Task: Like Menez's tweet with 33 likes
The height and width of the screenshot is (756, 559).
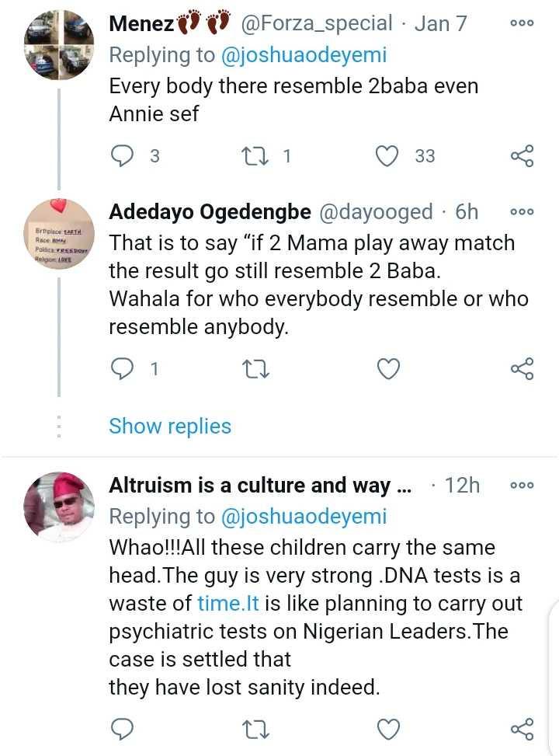Action: tap(387, 156)
